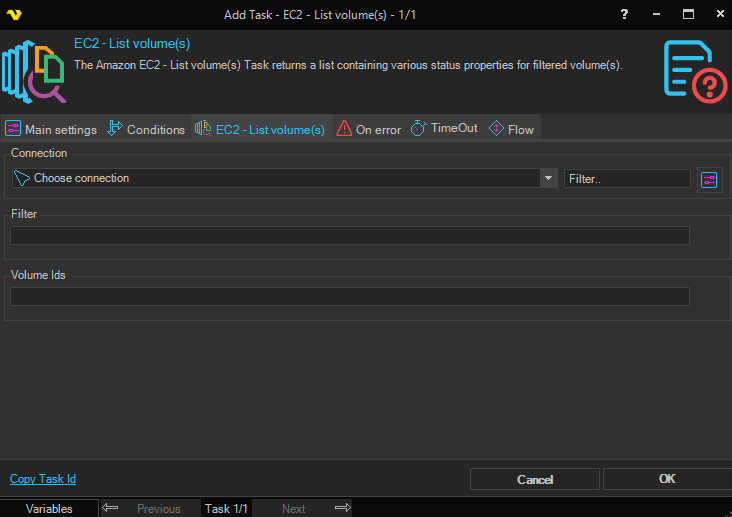The width and height of the screenshot is (732, 517).
Task: Click the VisualCron logo in title bar
Action: (14, 14)
